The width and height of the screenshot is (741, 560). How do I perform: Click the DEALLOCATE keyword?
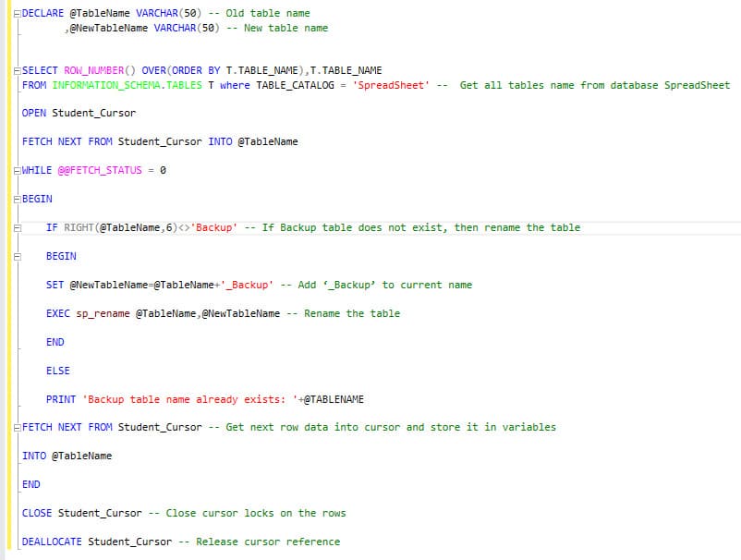tap(52, 542)
